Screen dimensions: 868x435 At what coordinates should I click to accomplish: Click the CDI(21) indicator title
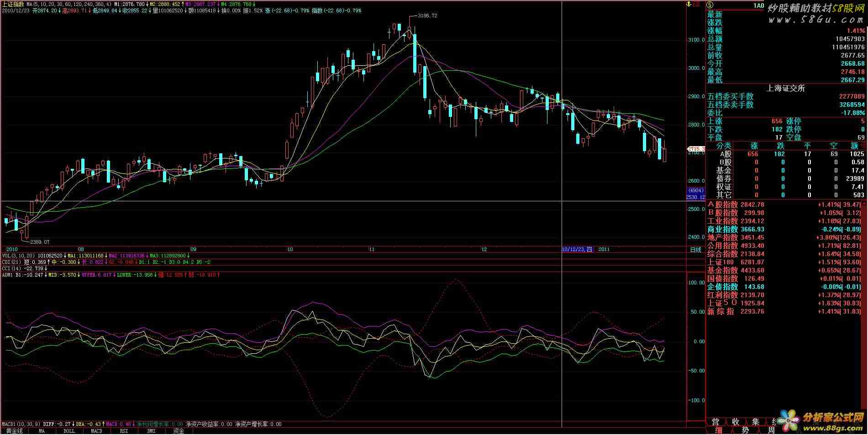pos(12,262)
